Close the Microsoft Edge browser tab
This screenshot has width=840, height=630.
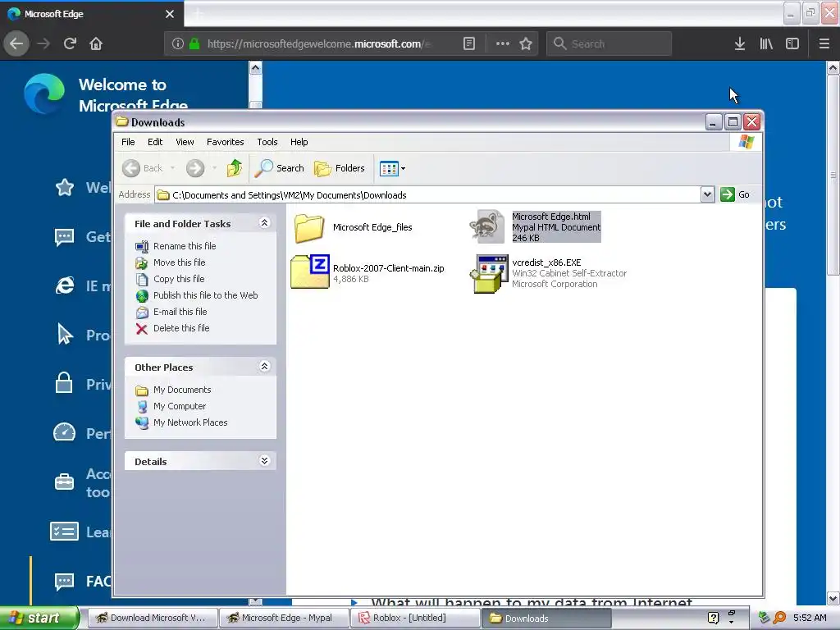170,14
